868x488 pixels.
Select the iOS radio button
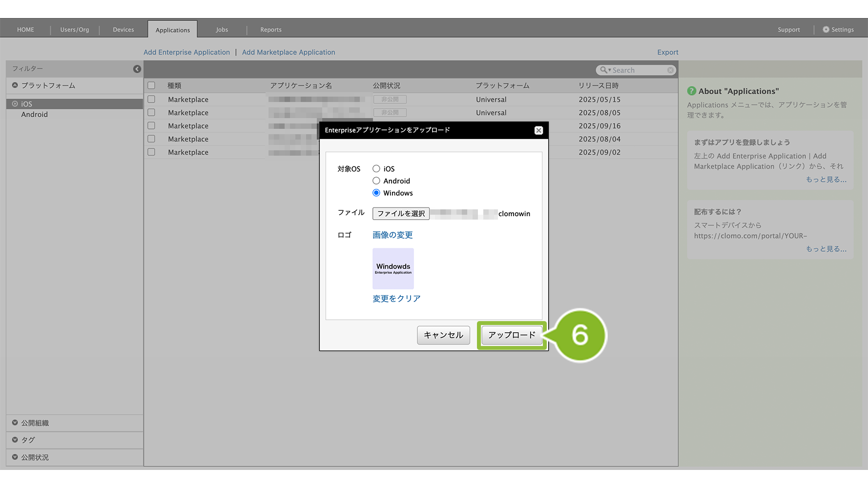[376, 169]
